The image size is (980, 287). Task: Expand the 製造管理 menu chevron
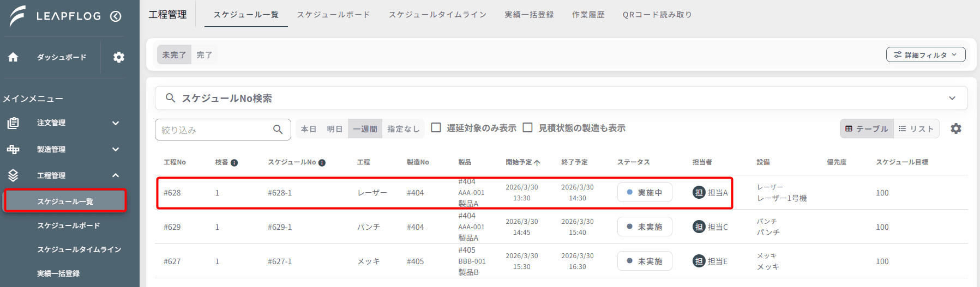click(x=116, y=149)
